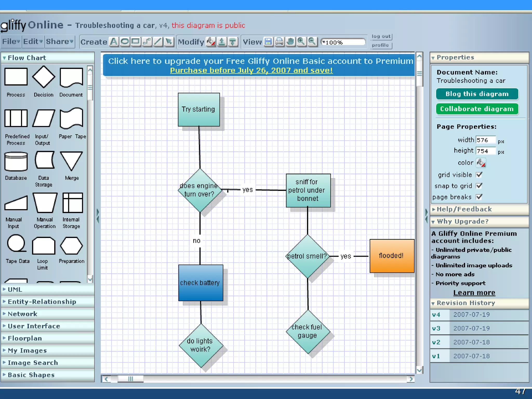Viewport: 532px width, 399px height.
Task: Click the Save diagram icon
Action: click(x=268, y=42)
